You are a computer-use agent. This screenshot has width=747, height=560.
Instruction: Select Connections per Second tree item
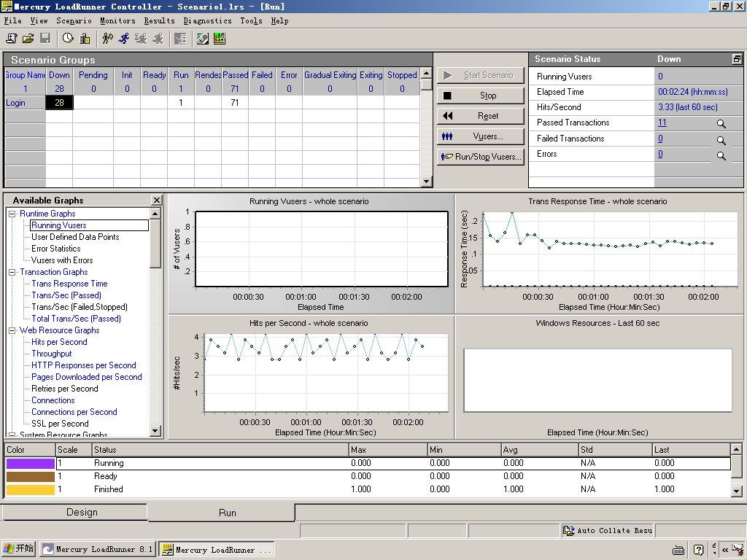point(74,412)
